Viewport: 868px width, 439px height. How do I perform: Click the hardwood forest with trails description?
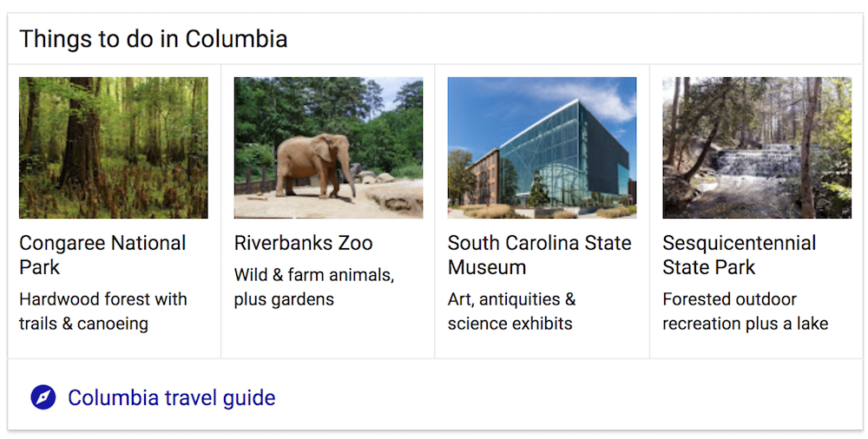pos(102,311)
